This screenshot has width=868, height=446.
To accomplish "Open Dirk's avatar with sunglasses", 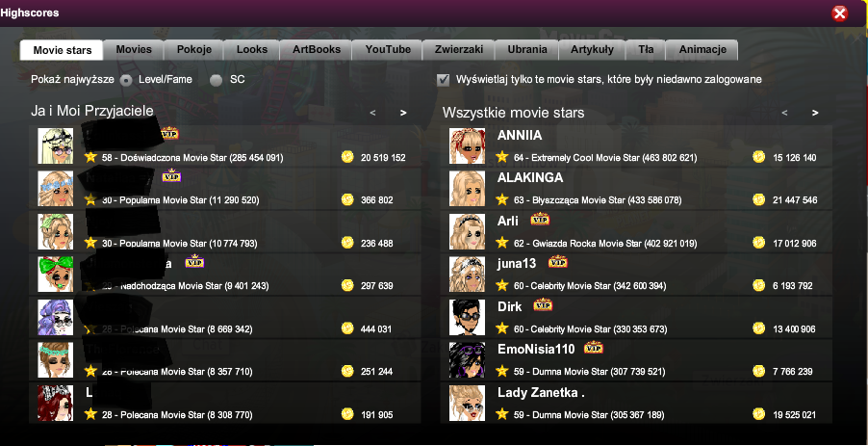I will 468,318.
